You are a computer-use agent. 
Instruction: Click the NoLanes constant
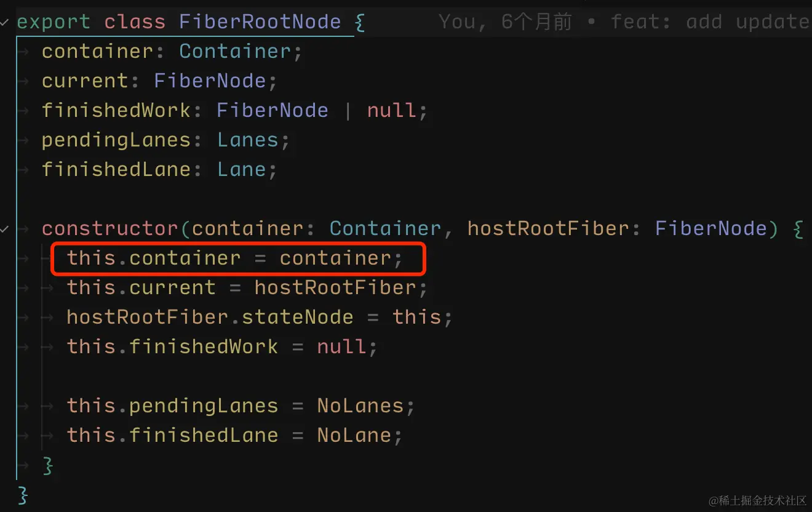[360, 406]
